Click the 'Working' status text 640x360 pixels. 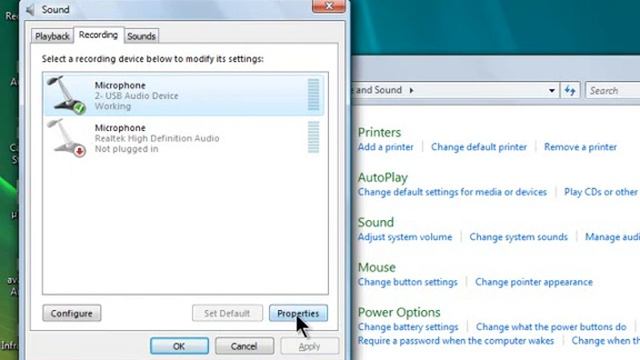pos(113,106)
